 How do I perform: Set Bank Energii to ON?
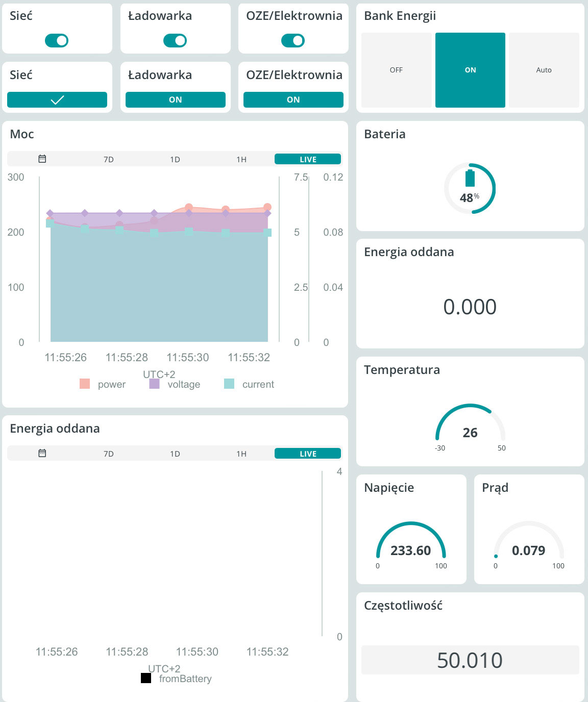click(470, 70)
